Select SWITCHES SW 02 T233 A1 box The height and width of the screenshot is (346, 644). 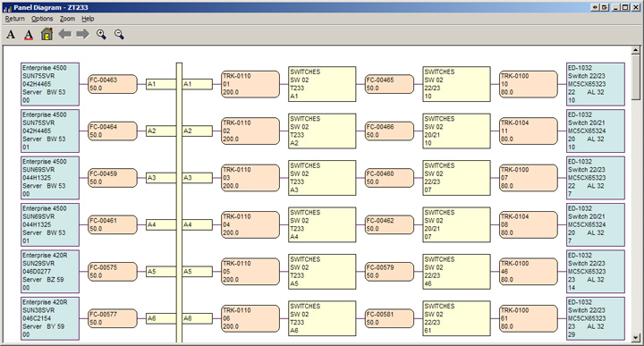[x=322, y=84]
